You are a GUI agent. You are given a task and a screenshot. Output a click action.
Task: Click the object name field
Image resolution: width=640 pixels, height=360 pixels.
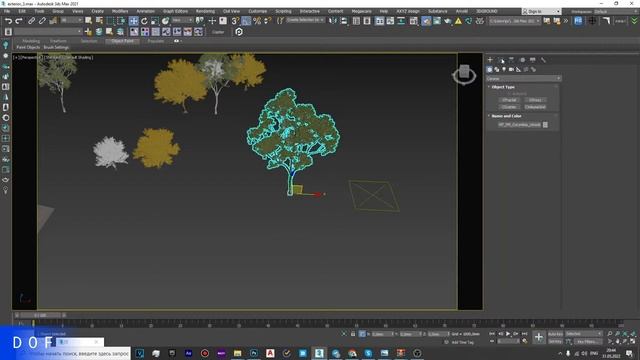coord(520,125)
